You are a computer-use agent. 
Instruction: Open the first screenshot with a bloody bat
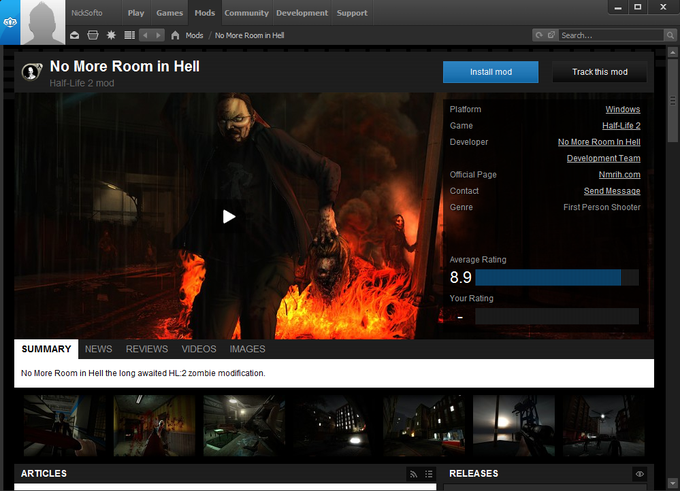[65, 426]
